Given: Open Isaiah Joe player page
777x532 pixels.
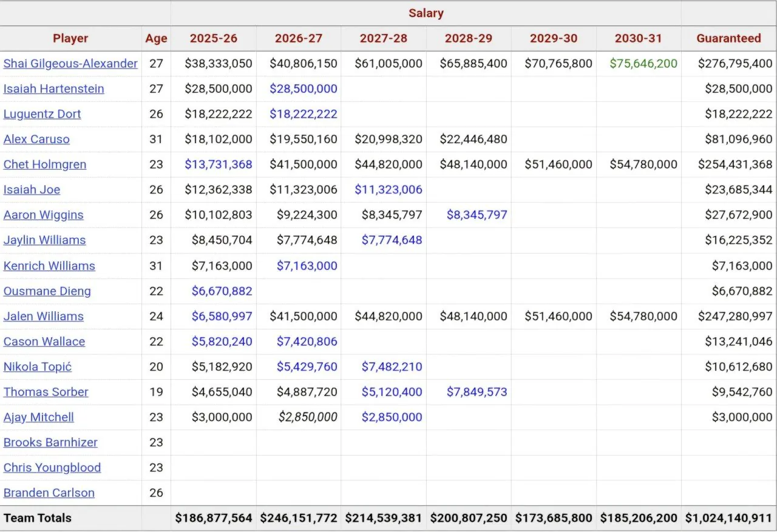Looking at the screenshot, I should coord(32,190).
